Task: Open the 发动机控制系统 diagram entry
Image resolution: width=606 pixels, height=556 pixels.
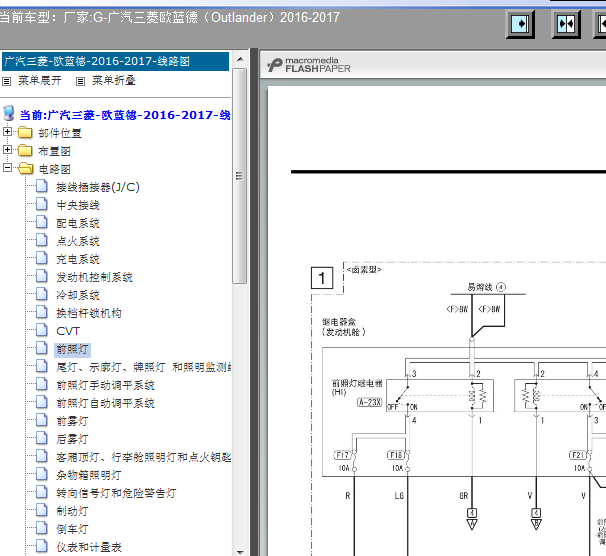Action: click(94, 277)
